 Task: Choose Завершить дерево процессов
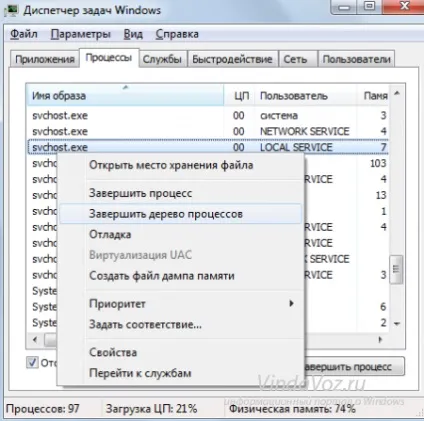click(x=180, y=214)
